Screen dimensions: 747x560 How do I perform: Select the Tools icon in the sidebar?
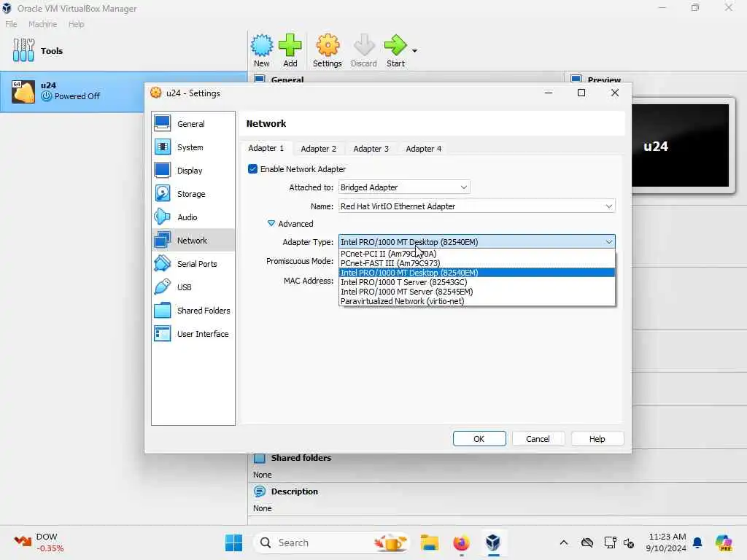point(23,50)
